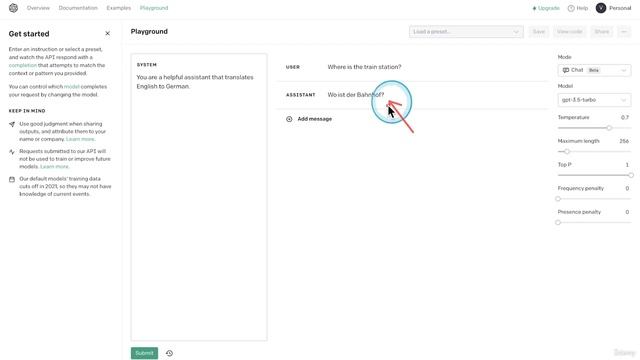Click the Personal account avatar
This screenshot has width=640, height=360.
(600, 8)
